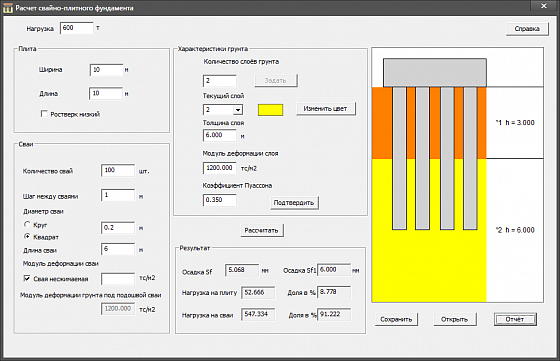The image size is (560, 361).
Task: Click the Коэффициент Пуассона input field
Action: [220, 200]
